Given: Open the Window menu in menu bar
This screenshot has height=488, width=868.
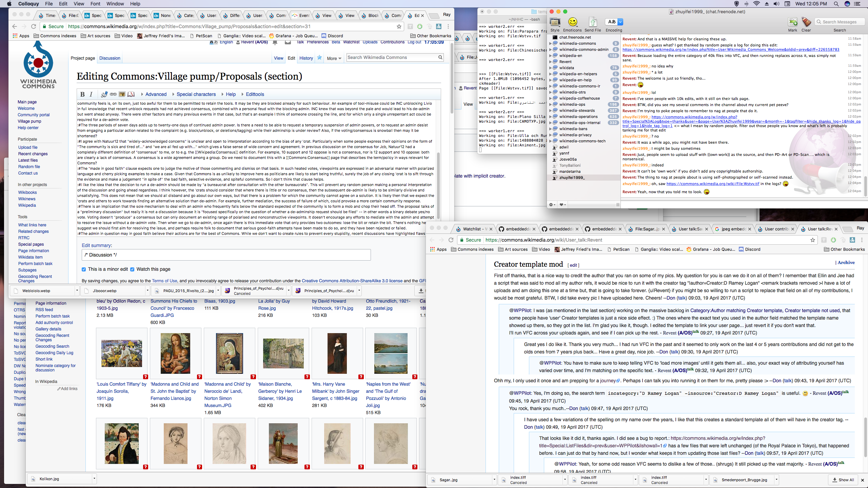Looking at the screenshot, I should pyautogui.click(x=115, y=4).
